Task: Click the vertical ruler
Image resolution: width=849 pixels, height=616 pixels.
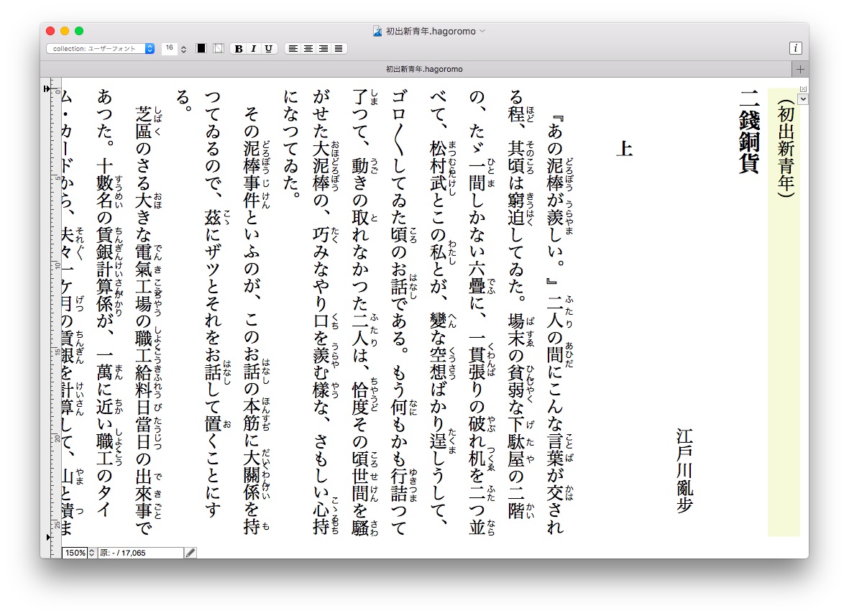Action: tap(56, 317)
